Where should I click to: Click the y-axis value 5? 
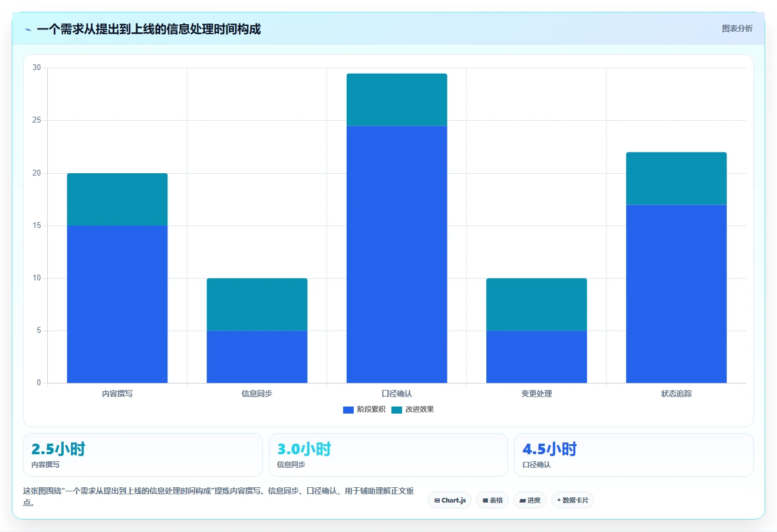point(39,331)
